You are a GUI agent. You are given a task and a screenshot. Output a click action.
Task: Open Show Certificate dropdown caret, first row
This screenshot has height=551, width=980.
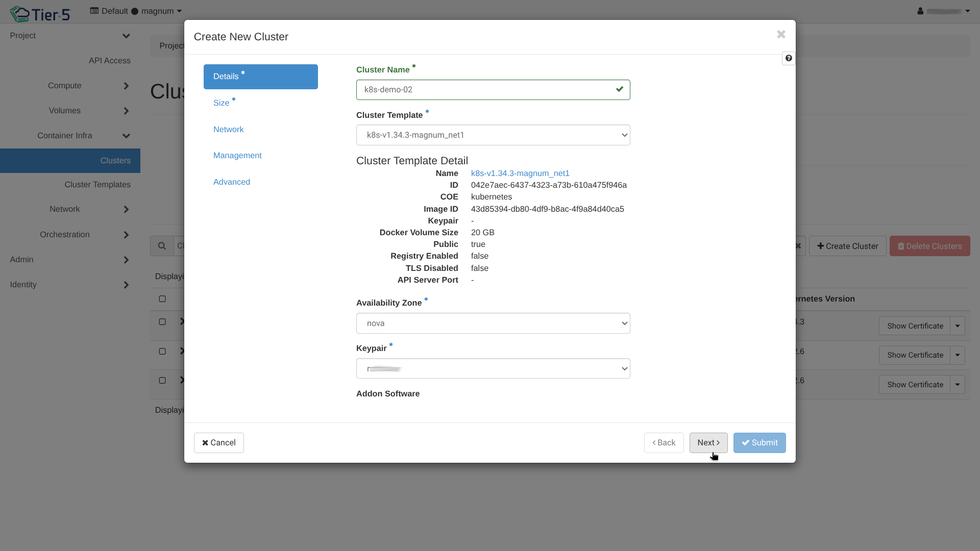pos(958,326)
